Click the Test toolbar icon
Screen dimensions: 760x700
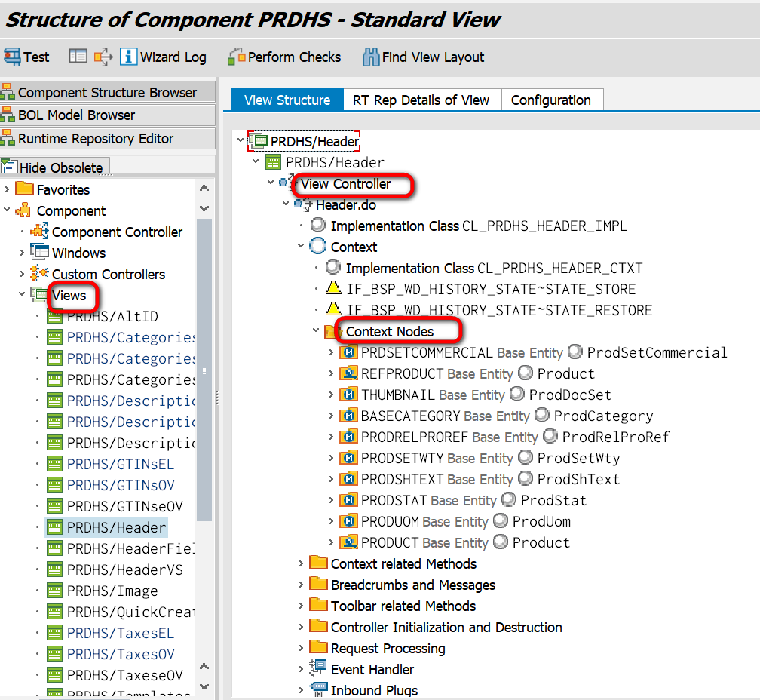12,57
